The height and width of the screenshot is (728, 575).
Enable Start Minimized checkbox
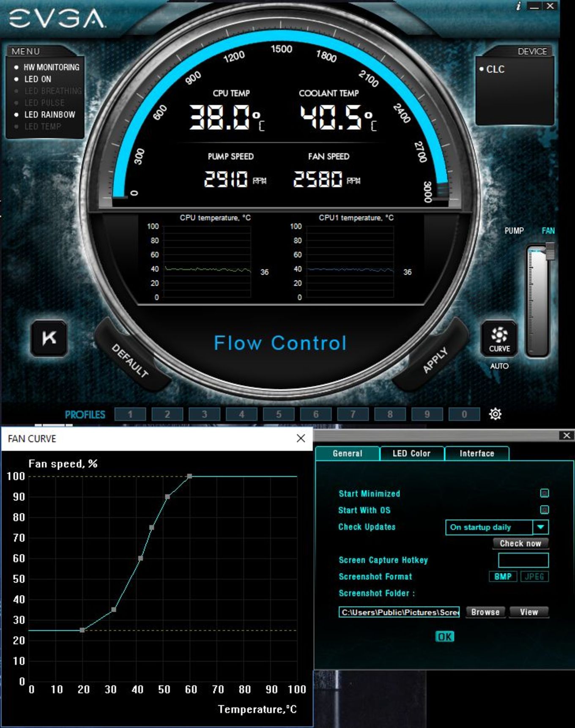(x=545, y=493)
